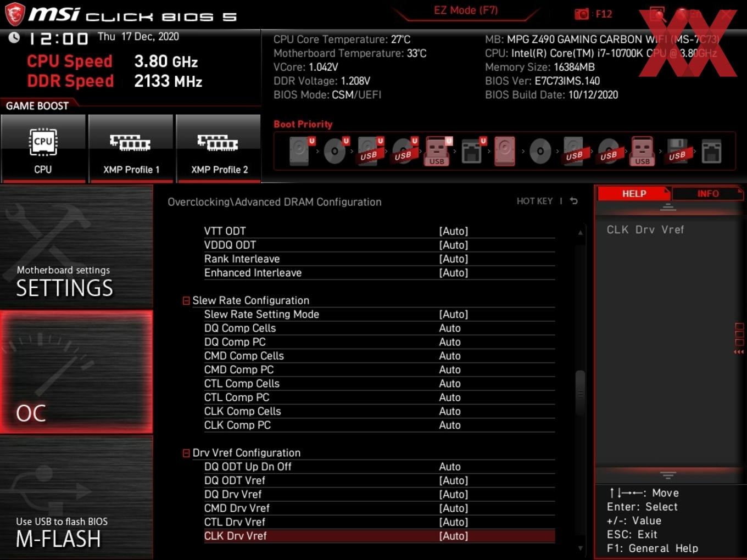Open Slew Rate Setting Mode [Auto] value
This screenshot has height=560, width=747.
coord(454,314)
